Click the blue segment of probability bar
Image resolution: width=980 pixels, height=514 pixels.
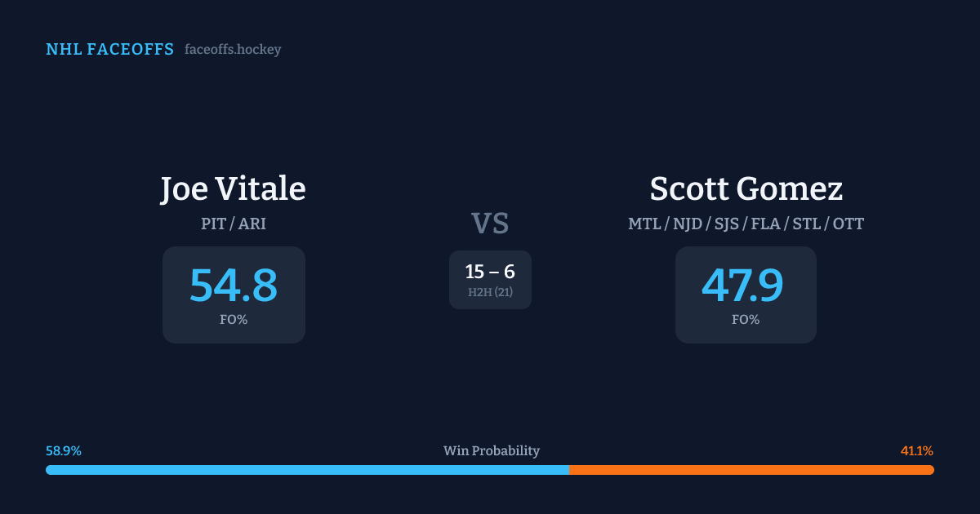tap(307, 470)
